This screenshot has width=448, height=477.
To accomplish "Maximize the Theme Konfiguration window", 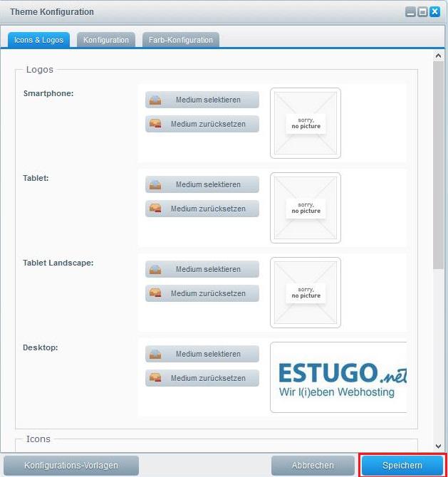I will 422,12.
